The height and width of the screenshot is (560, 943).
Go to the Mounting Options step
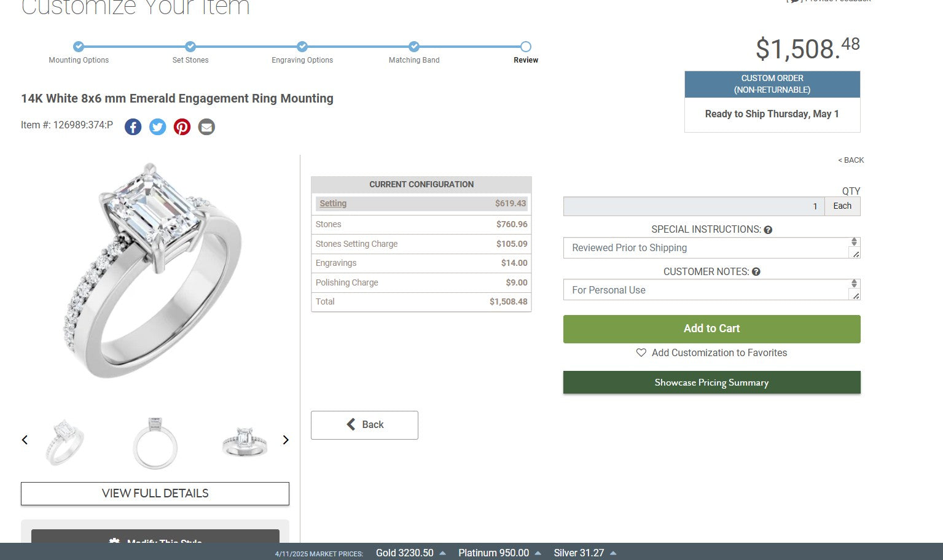(x=79, y=47)
